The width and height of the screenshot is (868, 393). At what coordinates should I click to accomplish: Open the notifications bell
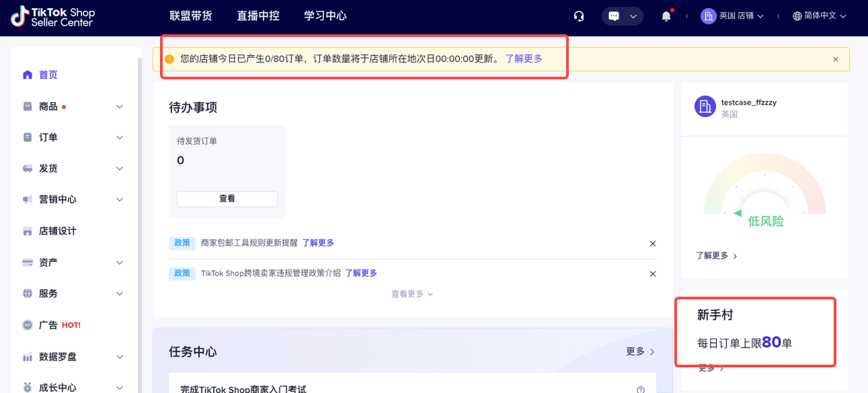pyautogui.click(x=667, y=16)
